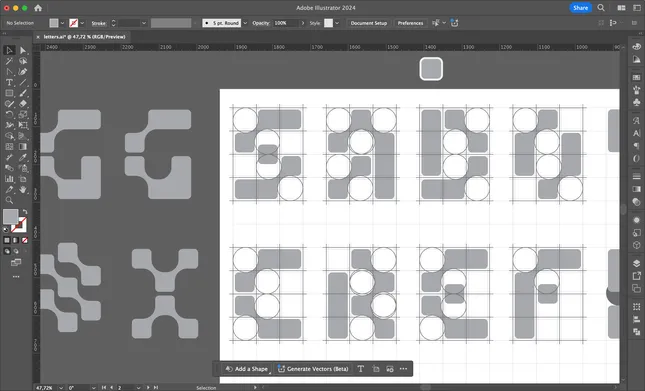
Task: Open the rotate view angle dropdown
Action: click(93, 387)
